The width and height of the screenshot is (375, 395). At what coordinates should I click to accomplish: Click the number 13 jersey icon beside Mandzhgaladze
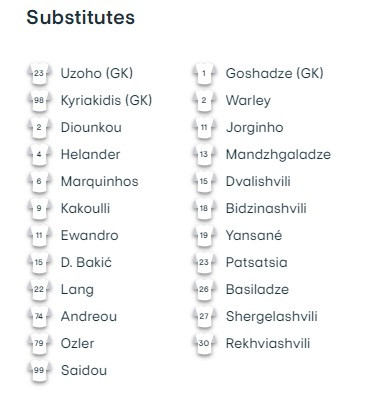204,154
